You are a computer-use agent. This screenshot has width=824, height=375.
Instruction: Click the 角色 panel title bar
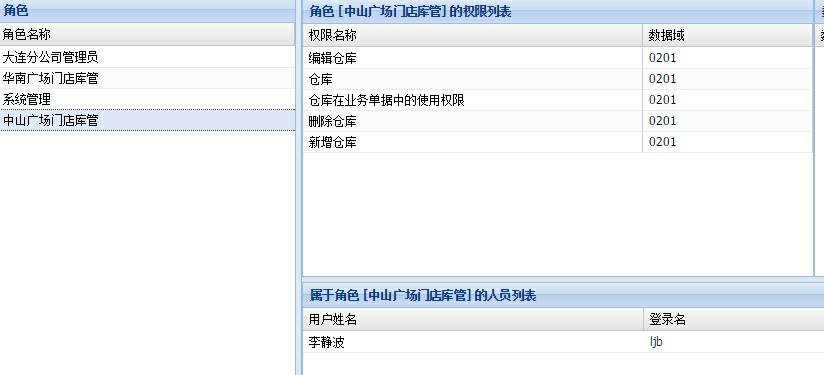click(147, 11)
